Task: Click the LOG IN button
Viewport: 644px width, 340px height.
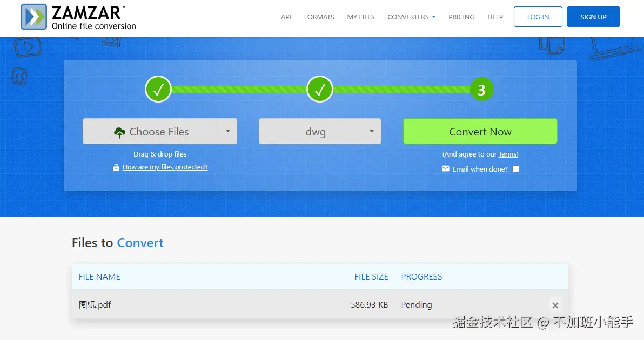Action: tap(538, 17)
